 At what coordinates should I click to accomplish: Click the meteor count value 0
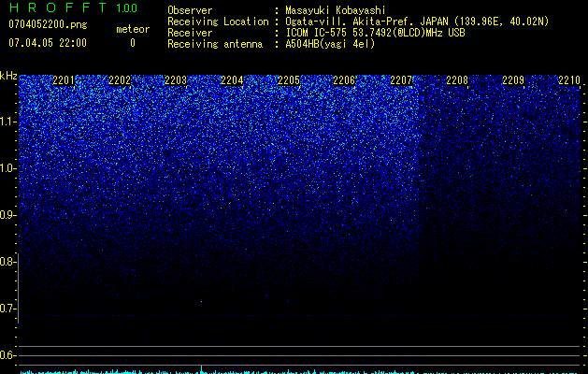tap(133, 43)
